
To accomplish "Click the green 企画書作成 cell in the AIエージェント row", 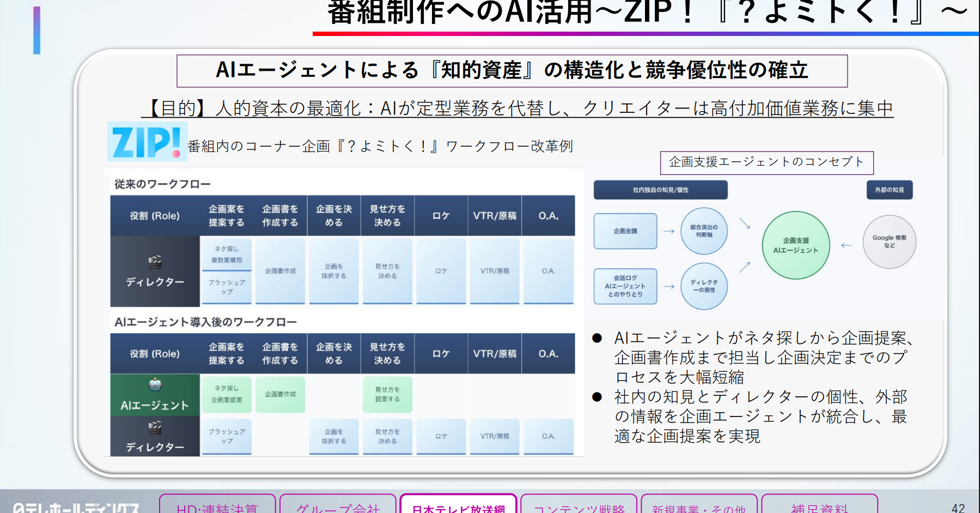I will [x=280, y=394].
